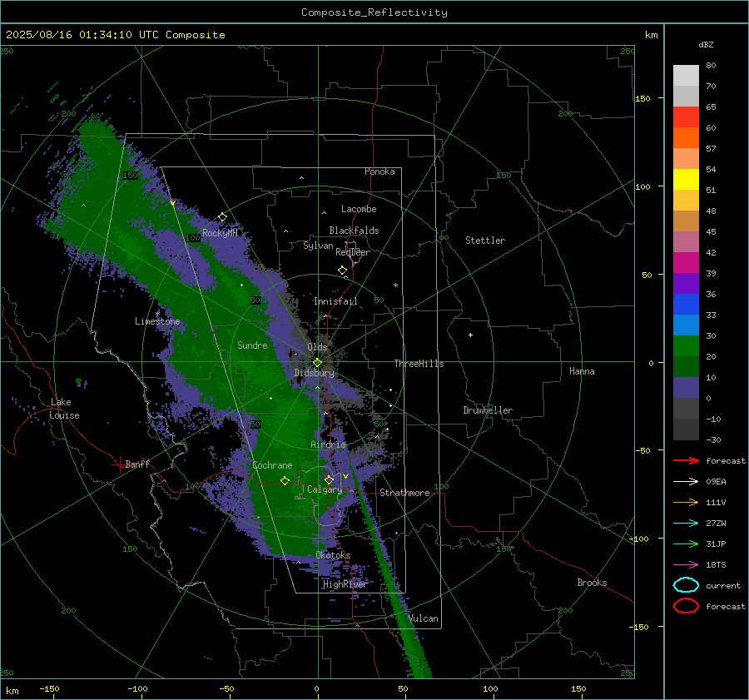The height and width of the screenshot is (700, 749).
Task: Click the HighRiver city label
Action: [345, 584]
